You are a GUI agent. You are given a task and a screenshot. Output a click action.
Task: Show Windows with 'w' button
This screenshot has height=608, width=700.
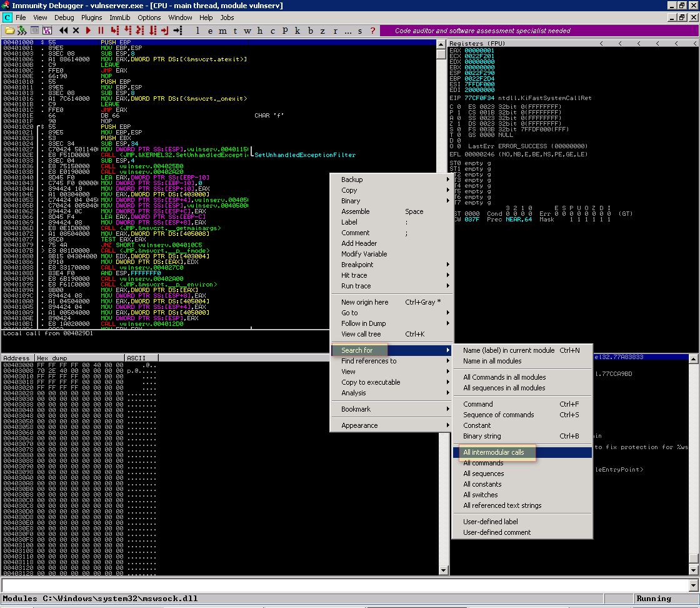point(247,31)
